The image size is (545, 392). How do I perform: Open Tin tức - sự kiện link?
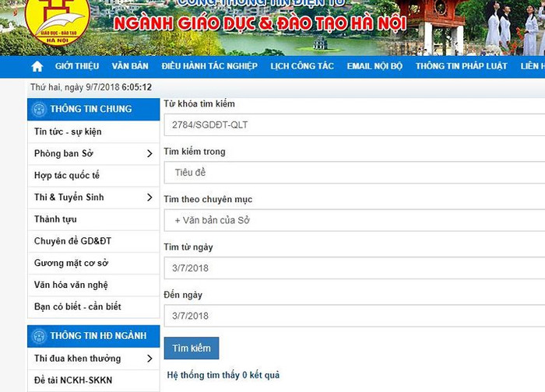[68, 132]
